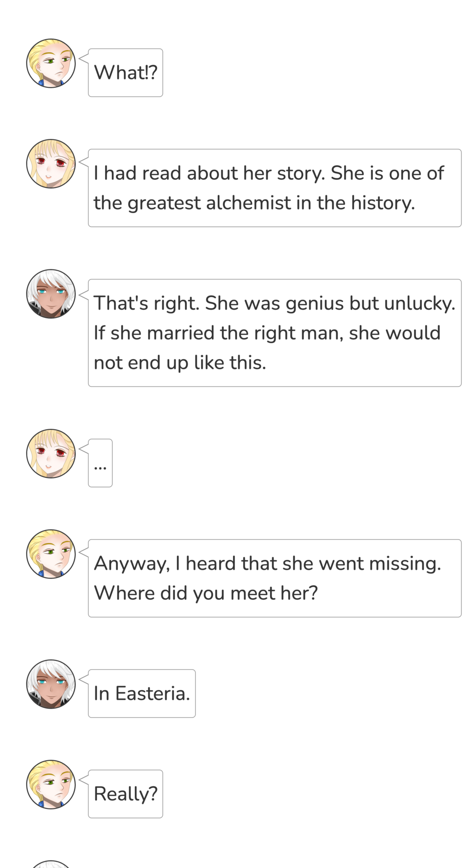
Task: Click the red-eyed girl's avatar beside the "..." bubble
Action: point(51,454)
